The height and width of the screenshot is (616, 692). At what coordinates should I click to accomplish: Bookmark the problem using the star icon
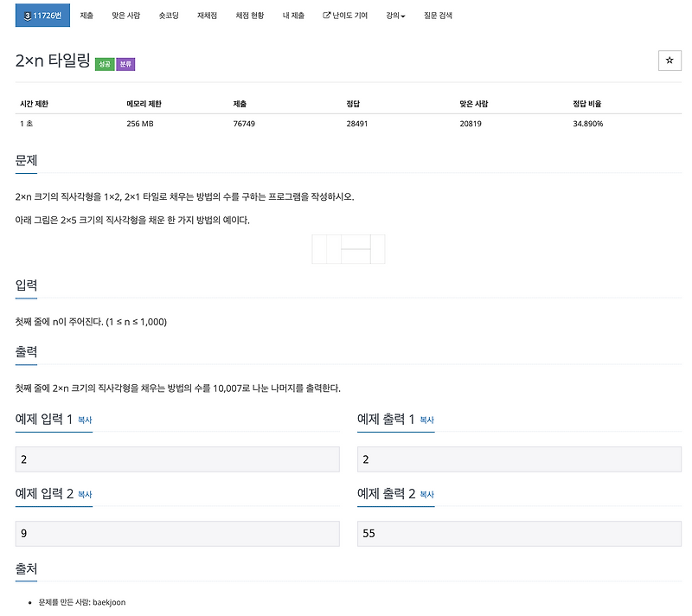pyautogui.click(x=670, y=60)
